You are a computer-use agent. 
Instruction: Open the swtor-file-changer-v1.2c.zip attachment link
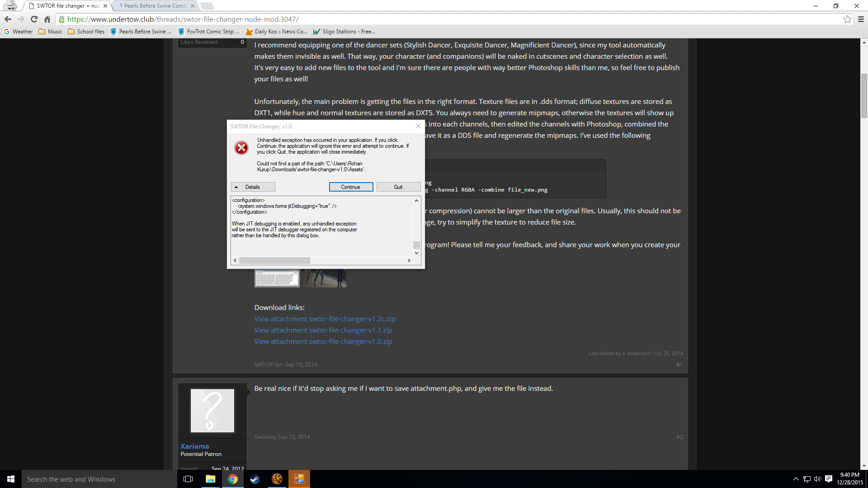pos(325,319)
